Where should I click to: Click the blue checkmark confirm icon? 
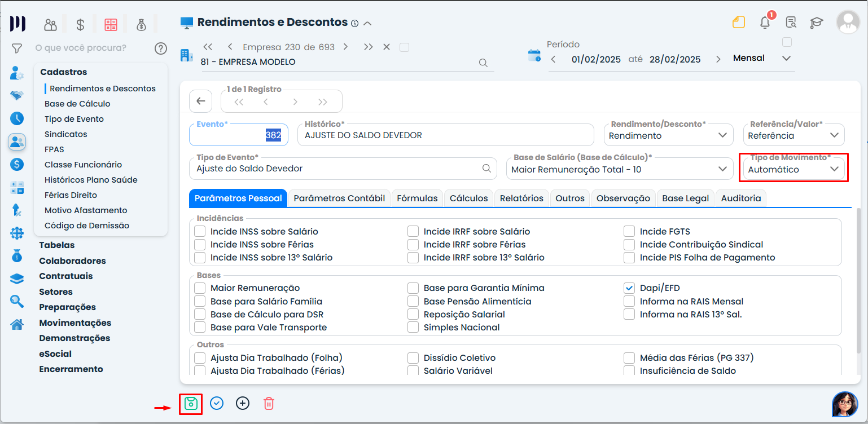tap(217, 404)
